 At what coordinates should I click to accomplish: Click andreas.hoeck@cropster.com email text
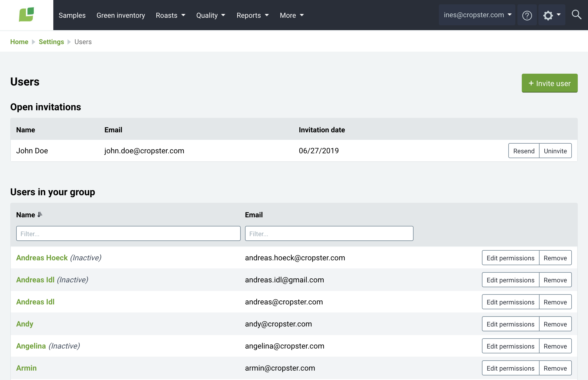pos(295,258)
